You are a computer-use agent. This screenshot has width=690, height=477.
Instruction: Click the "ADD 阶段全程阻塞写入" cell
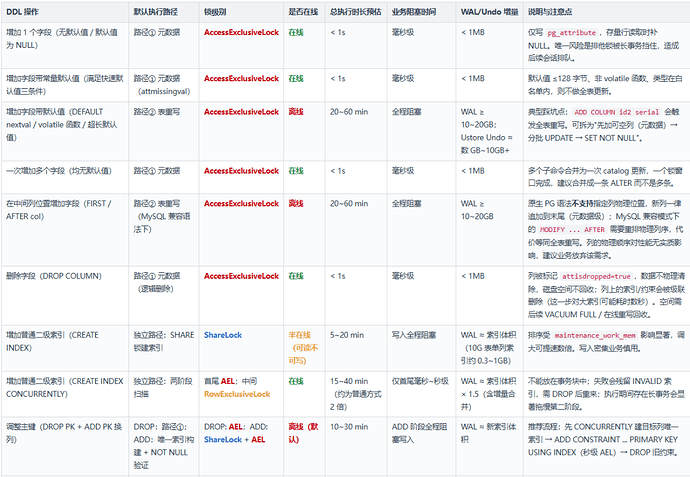click(422, 447)
